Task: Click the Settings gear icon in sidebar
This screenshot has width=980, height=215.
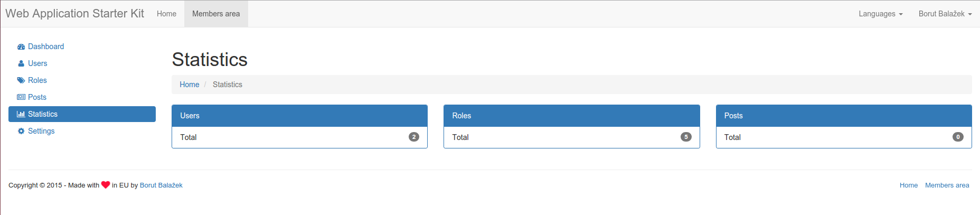Action: coord(21,132)
